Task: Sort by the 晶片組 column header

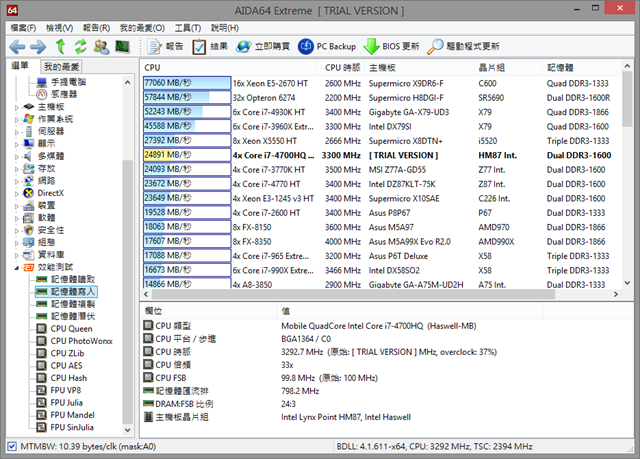Action: click(x=509, y=67)
